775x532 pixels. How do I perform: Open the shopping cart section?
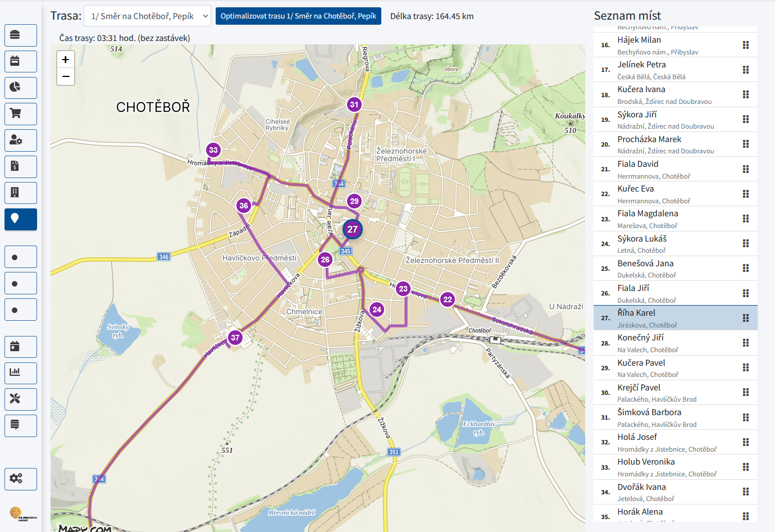[21, 114]
